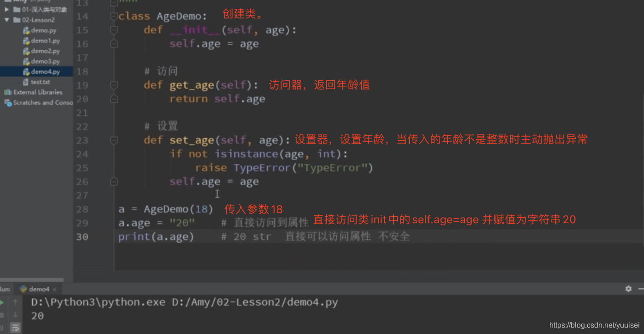Viewport: 644px width, 334px height.
Task: Click gutter line number 30
Action: [x=82, y=237]
